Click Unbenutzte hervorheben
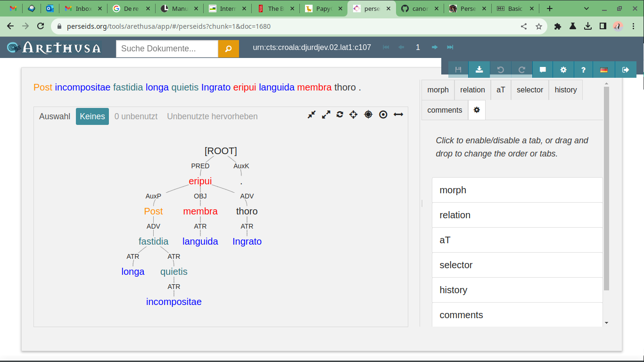 click(x=212, y=116)
